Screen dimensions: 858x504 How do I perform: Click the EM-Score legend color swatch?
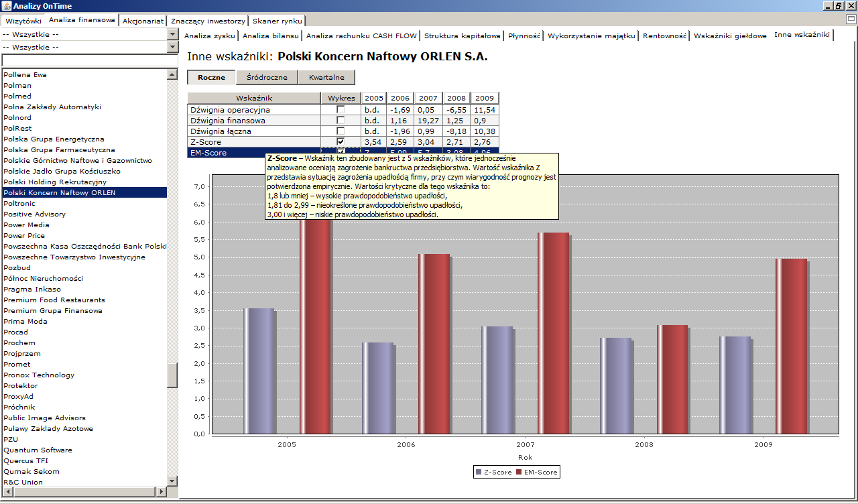click(x=518, y=472)
